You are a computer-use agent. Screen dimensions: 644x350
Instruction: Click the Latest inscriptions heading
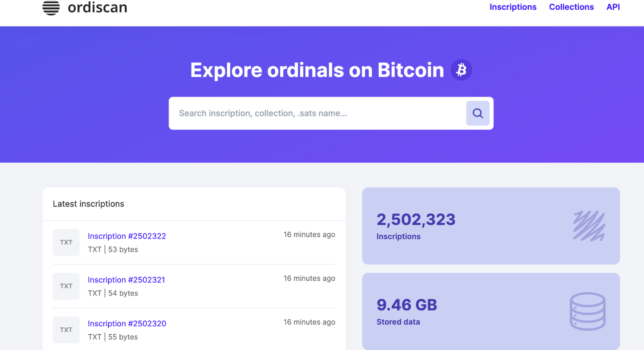(x=88, y=204)
